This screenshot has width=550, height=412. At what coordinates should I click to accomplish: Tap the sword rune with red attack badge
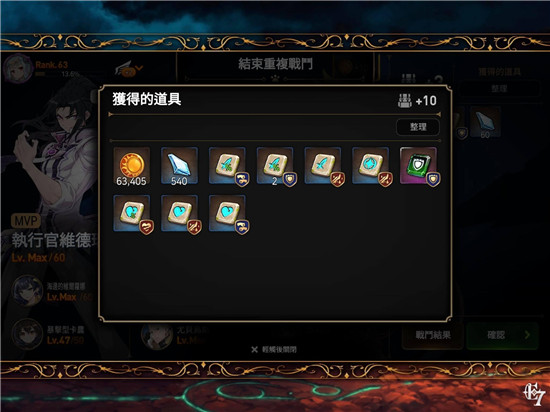pos(323,166)
